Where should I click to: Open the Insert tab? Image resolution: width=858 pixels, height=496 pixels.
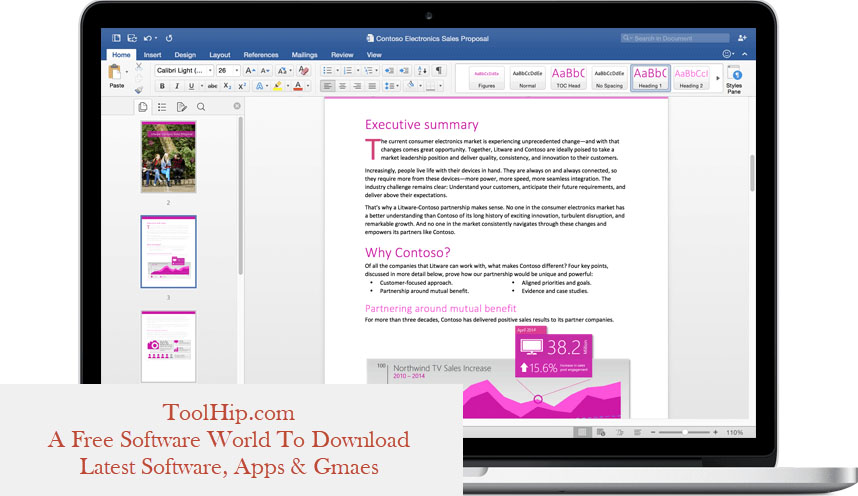click(x=152, y=55)
